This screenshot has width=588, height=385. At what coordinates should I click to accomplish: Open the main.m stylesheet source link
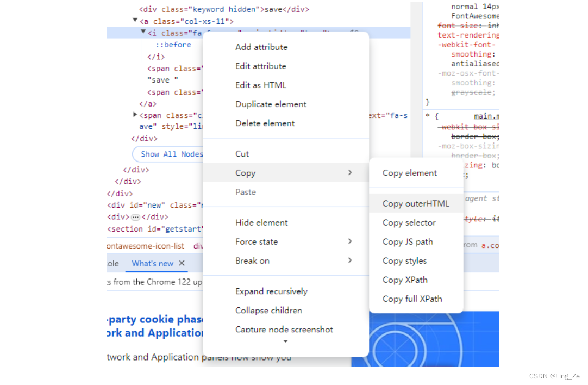(486, 116)
